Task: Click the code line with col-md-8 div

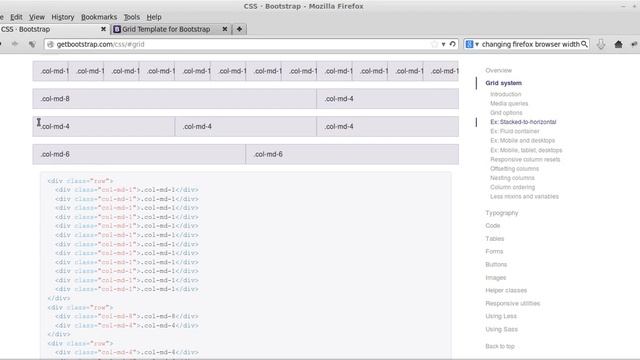Action: click(x=127, y=316)
